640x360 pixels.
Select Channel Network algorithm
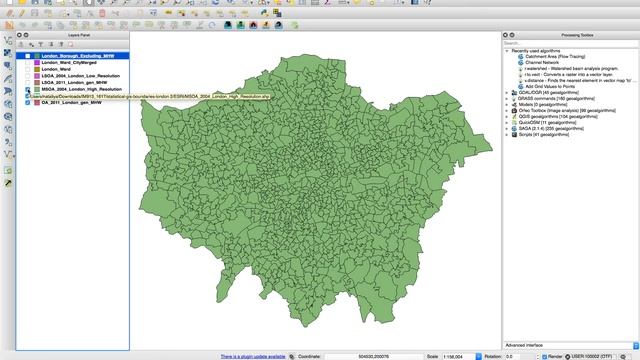click(x=542, y=62)
